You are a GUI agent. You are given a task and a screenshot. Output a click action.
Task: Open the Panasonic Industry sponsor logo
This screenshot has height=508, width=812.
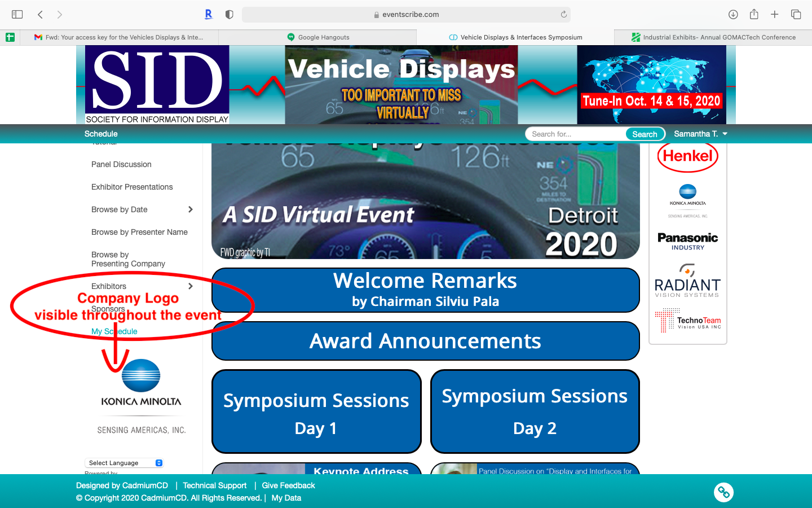688,241
